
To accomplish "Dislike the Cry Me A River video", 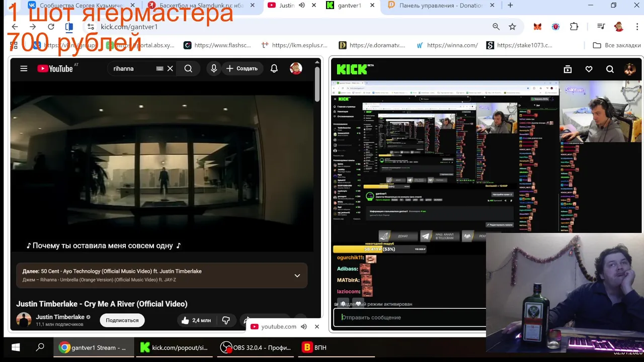I will pyautogui.click(x=226, y=320).
